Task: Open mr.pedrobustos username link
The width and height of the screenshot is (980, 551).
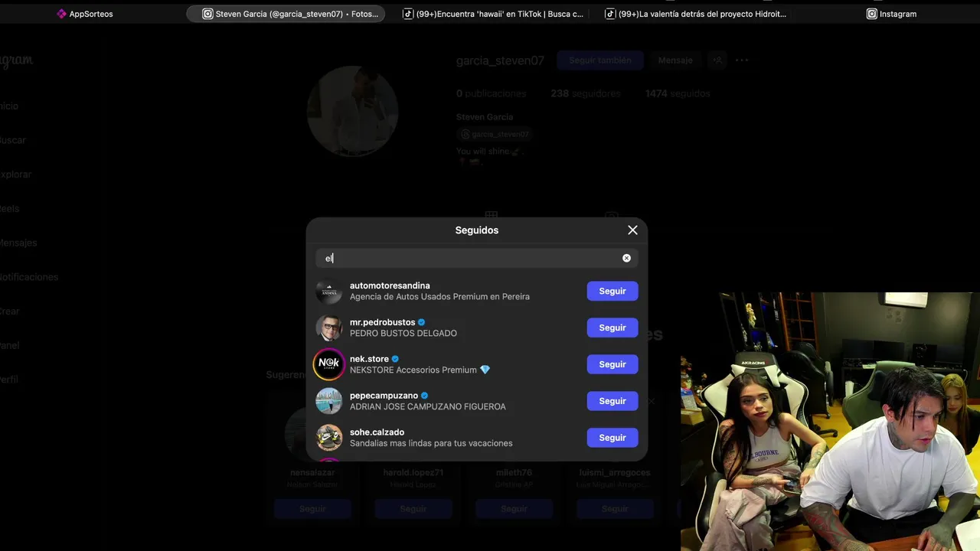Action: click(x=382, y=322)
